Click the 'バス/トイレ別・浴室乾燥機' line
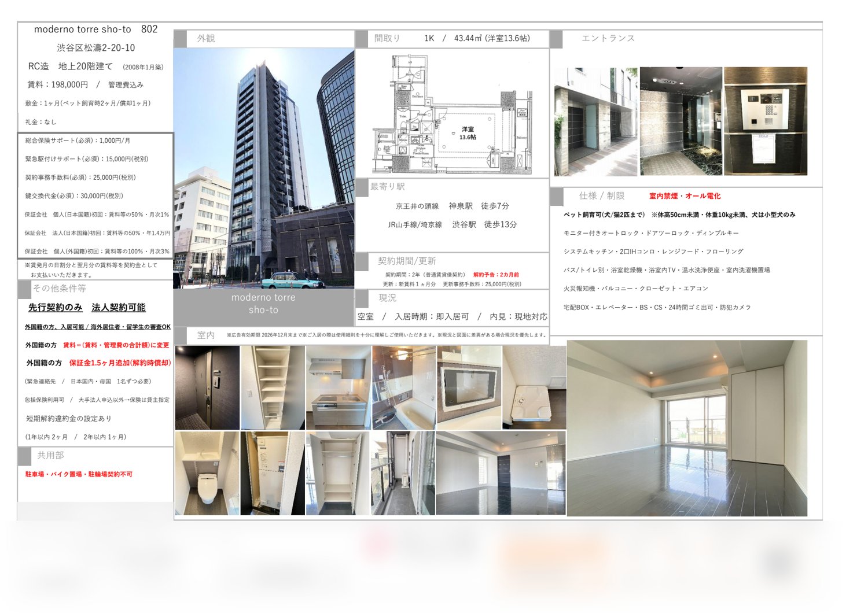Screen dimensions: 868x613 667,270
